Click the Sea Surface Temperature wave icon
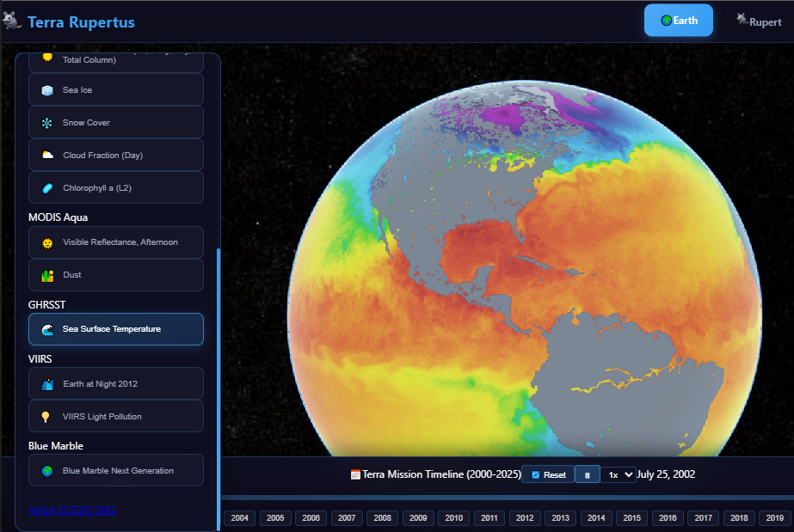 (47, 330)
